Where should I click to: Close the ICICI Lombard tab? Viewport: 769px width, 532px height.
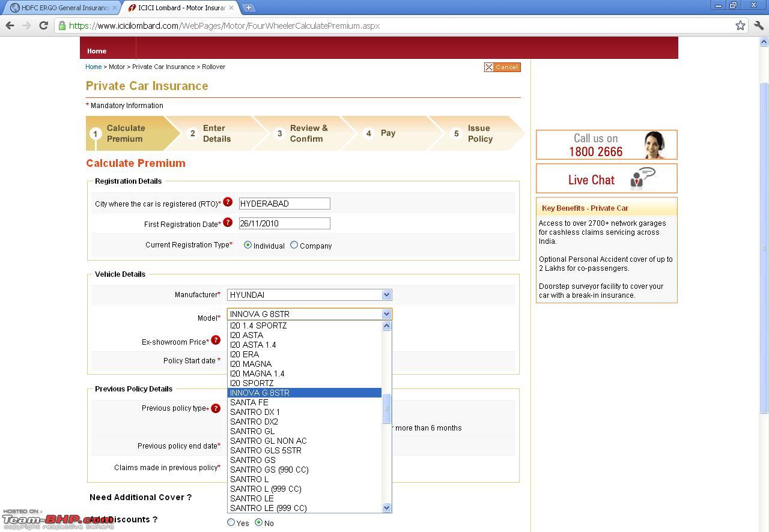tap(231, 8)
